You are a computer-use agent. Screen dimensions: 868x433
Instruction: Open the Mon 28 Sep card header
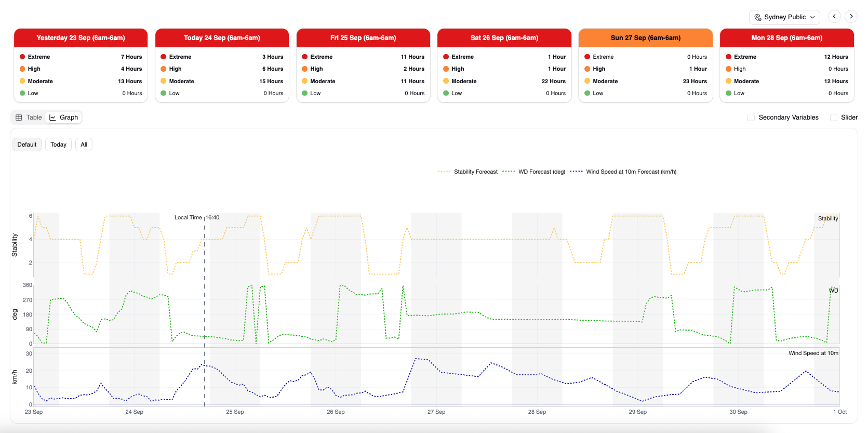(787, 38)
